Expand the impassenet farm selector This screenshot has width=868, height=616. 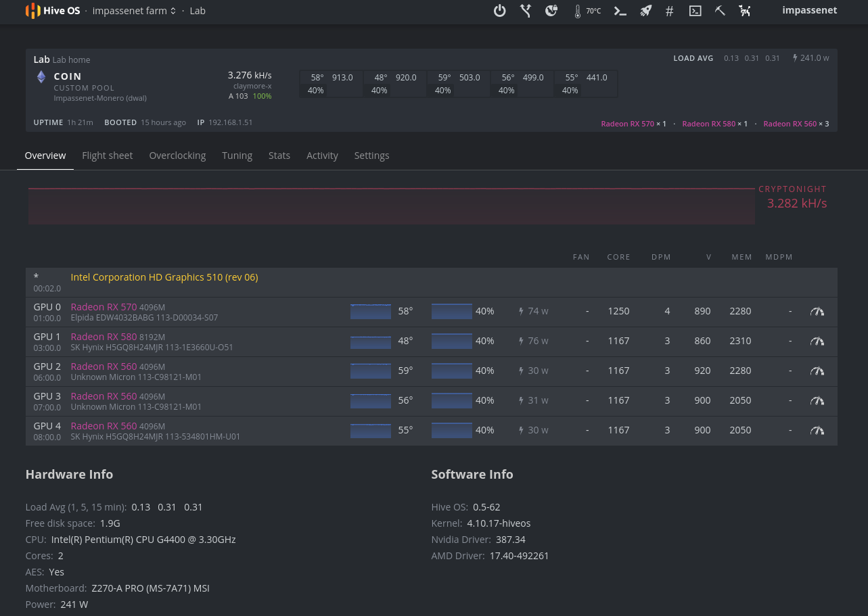point(134,11)
